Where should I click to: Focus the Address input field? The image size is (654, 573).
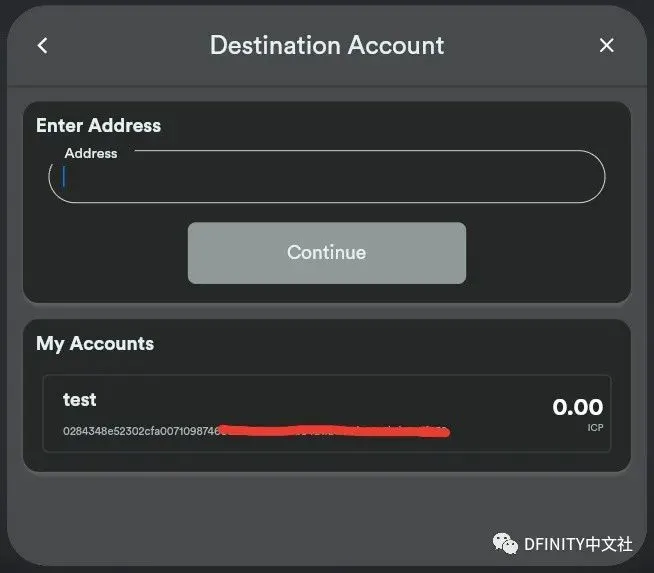tap(327, 177)
